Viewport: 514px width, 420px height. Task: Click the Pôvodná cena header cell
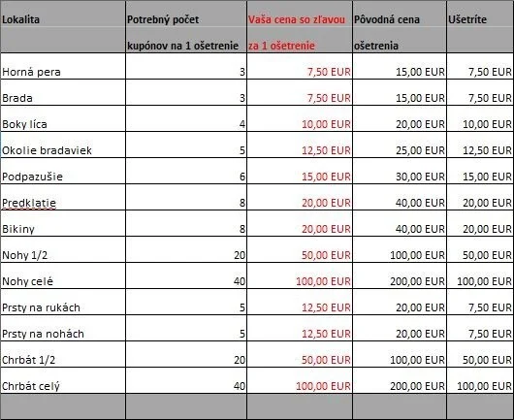pyautogui.click(x=400, y=26)
